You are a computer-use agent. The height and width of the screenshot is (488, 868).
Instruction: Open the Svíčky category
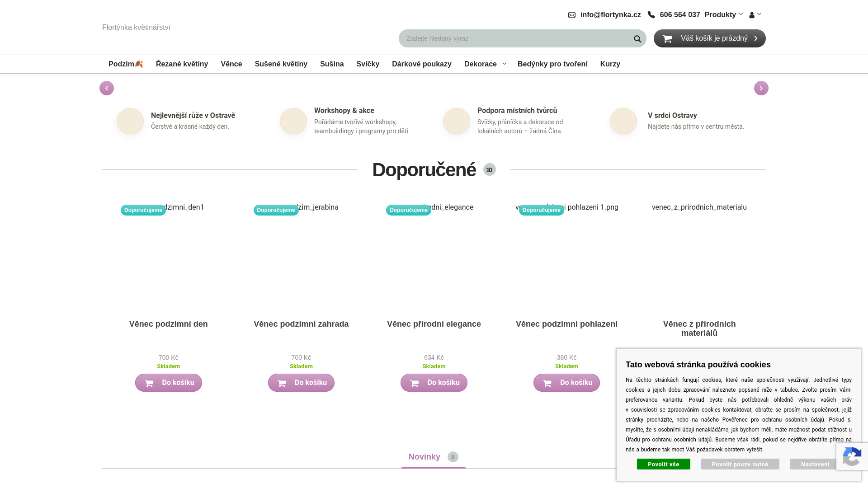tap(368, 64)
